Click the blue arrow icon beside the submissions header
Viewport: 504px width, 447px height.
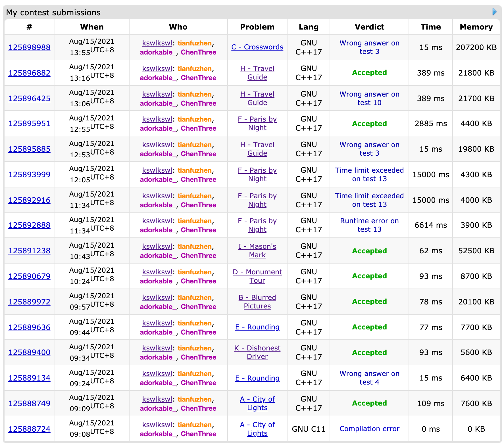(494, 12)
